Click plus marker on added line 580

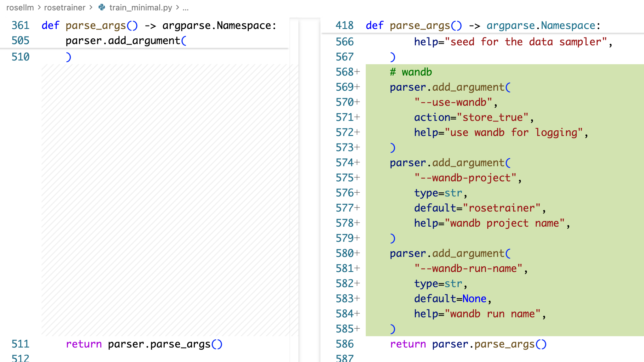pos(357,253)
